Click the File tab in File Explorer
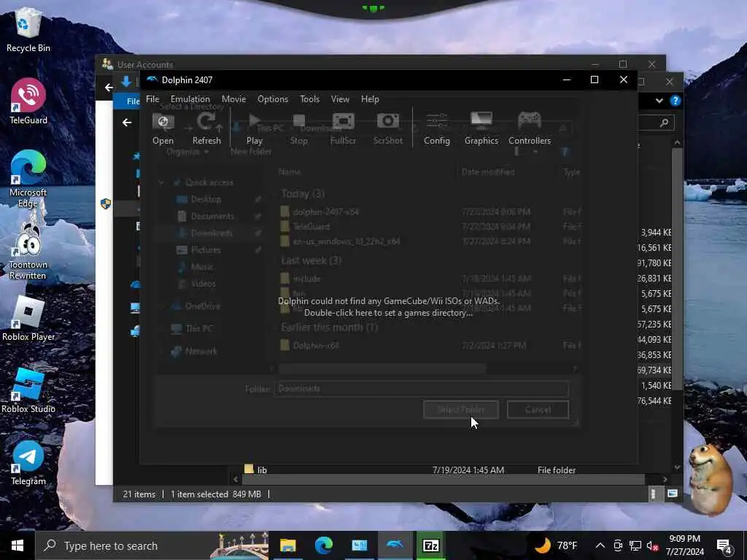 [128, 101]
